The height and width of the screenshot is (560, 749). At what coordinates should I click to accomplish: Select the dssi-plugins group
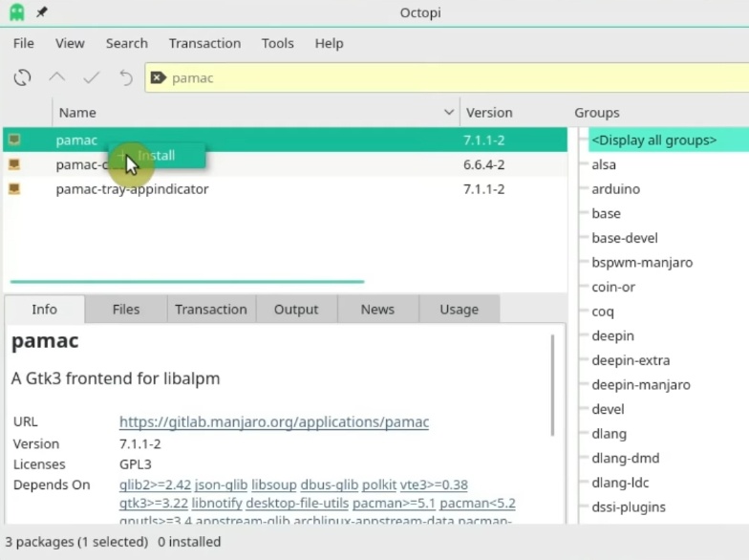(629, 506)
